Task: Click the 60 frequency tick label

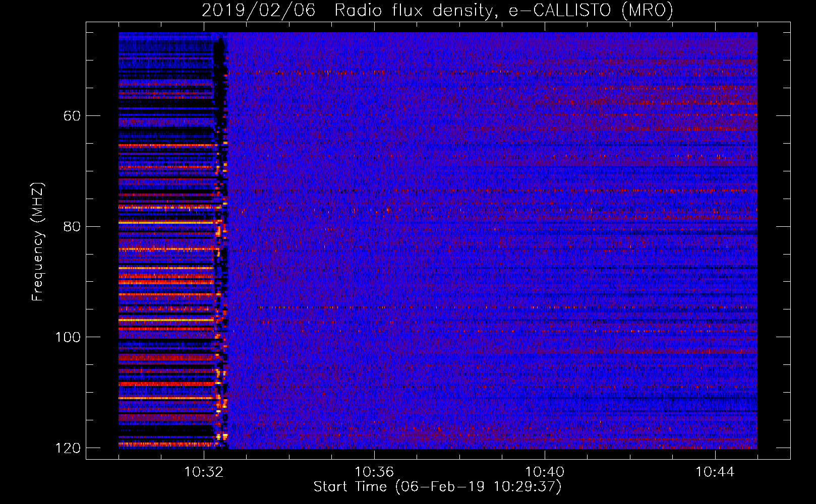Action: (x=72, y=116)
